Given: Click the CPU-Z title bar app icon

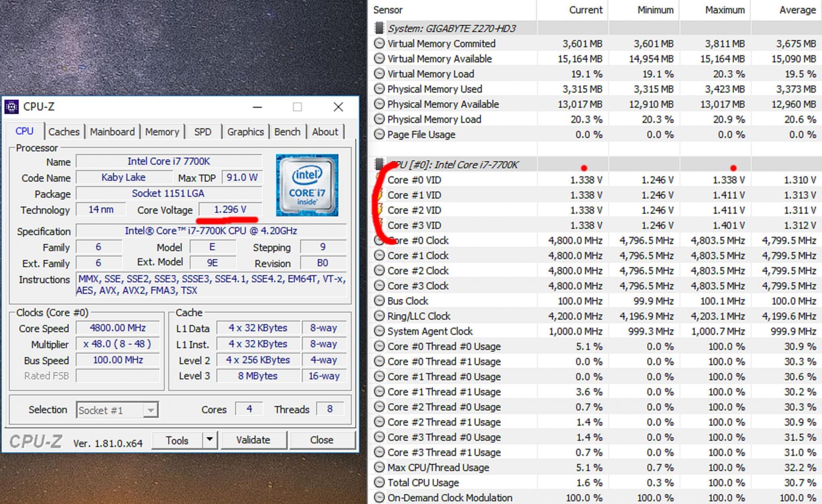Looking at the screenshot, I should click(12, 107).
